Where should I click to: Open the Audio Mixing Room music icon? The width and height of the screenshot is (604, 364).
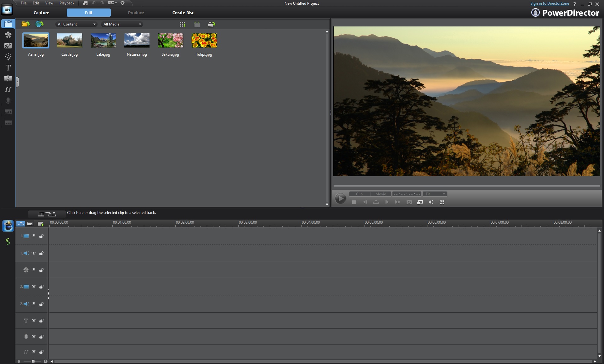[x=8, y=90]
